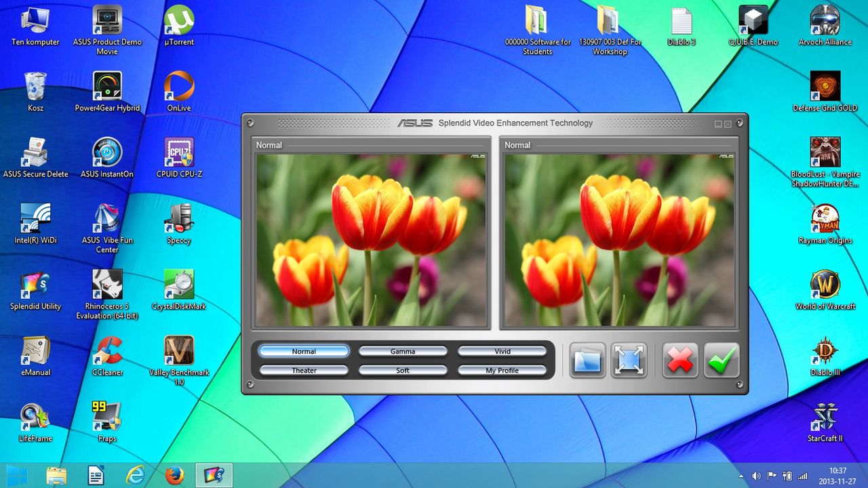Select the eManual desktop icon
The image size is (868, 488).
pyautogui.click(x=35, y=356)
